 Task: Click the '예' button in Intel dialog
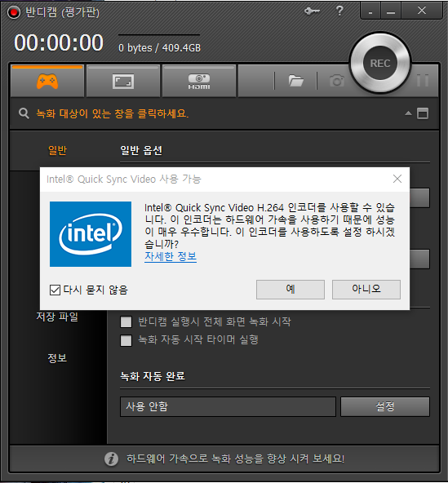tap(291, 290)
